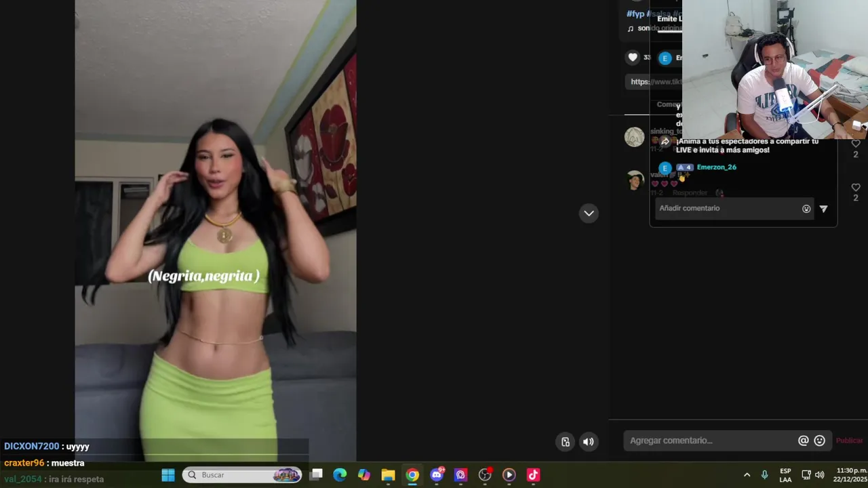Insert a mention with the @ icon
The height and width of the screenshot is (488, 868).
point(803,441)
